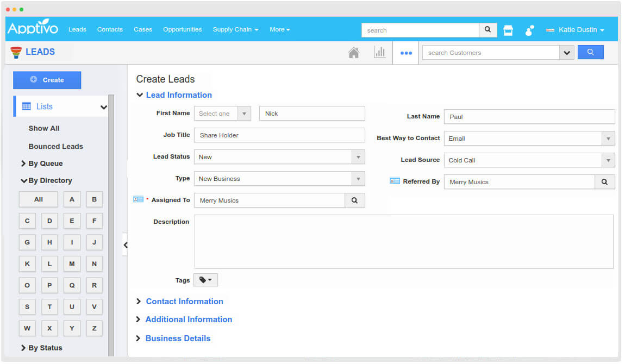Image resolution: width=625 pixels, height=364 pixels.
Task: Filter directory by letter M
Action: click(x=72, y=264)
